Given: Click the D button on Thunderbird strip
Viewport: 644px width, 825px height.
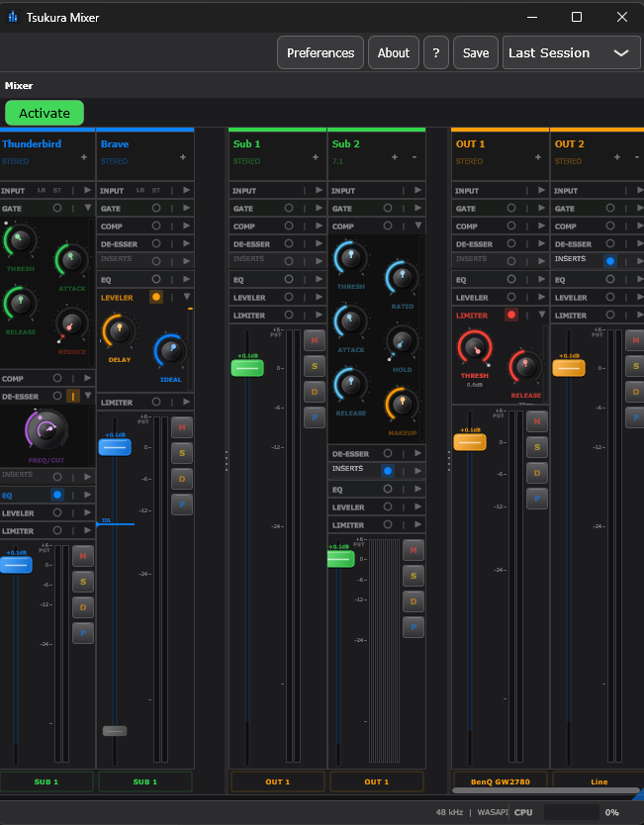Looking at the screenshot, I should [x=83, y=607].
